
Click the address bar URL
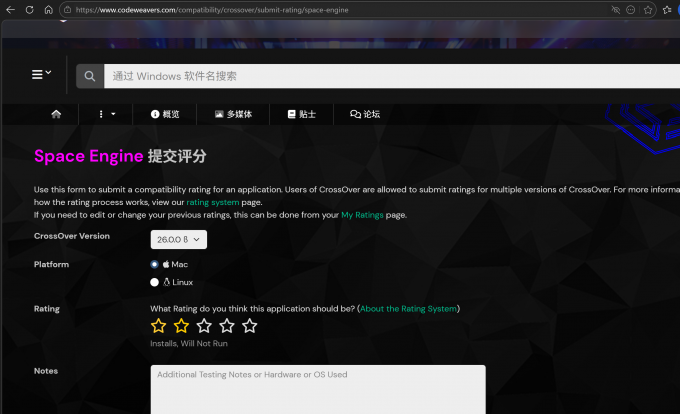coord(212,10)
